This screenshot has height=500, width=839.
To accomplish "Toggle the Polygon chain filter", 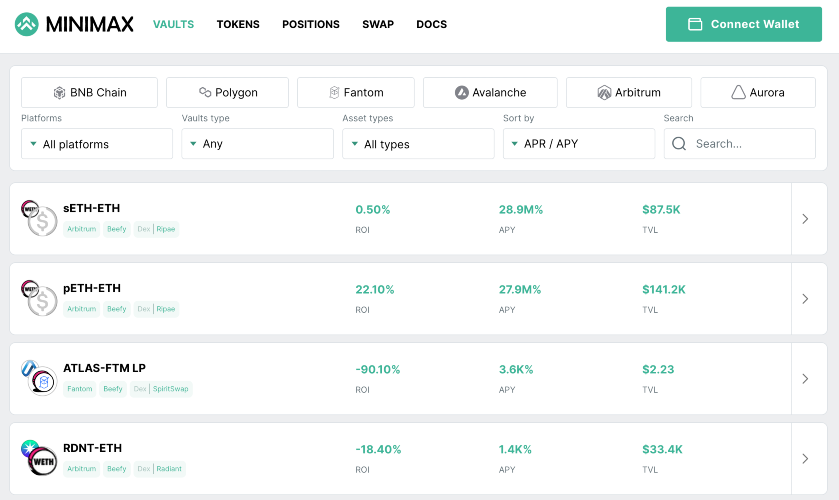I will (227, 92).
